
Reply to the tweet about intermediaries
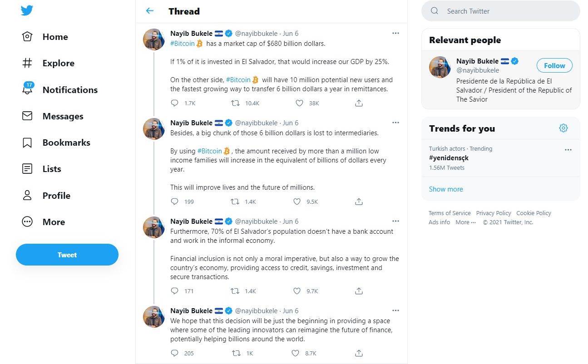point(174,202)
